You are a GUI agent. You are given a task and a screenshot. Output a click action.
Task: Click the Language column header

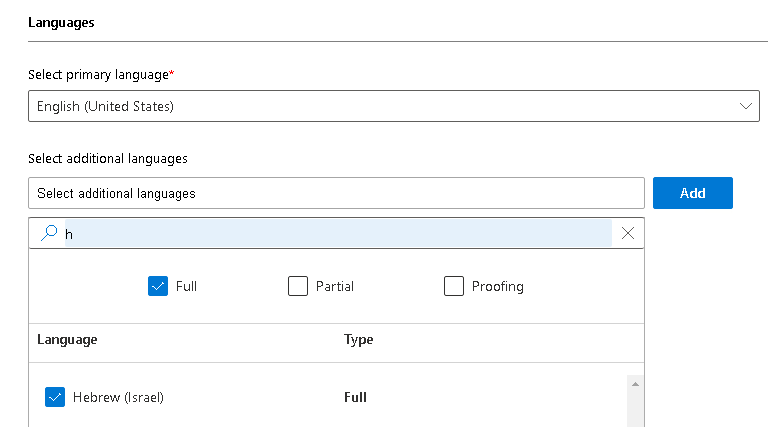point(67,340)
